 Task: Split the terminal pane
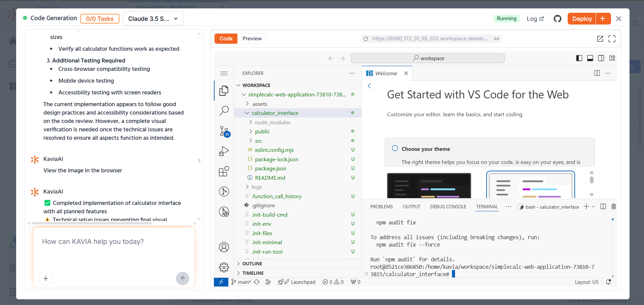(603, 207)
